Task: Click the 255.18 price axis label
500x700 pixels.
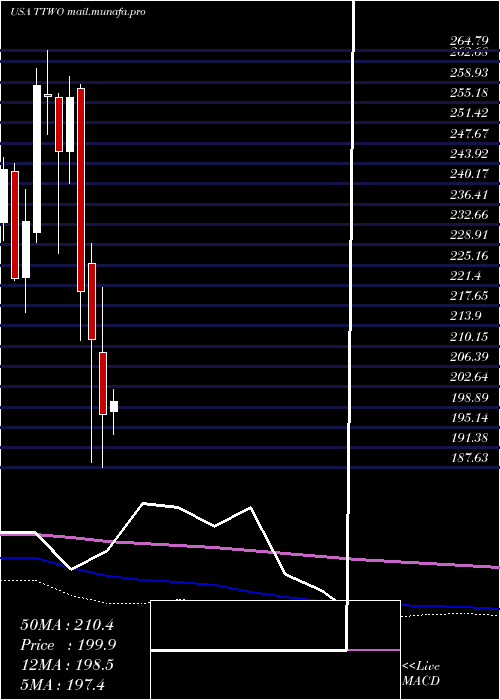Action: point(469,93)
